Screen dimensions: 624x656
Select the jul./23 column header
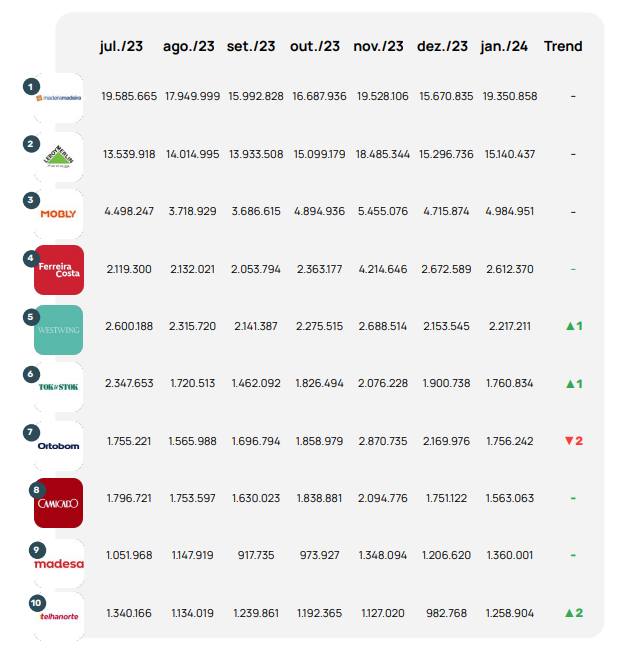pos(121,46)
